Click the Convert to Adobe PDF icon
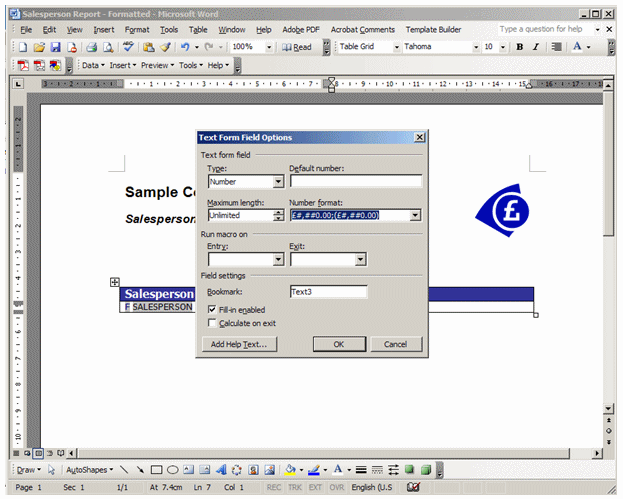The width and height of the screenshot is (623, 499). (23, 66)
